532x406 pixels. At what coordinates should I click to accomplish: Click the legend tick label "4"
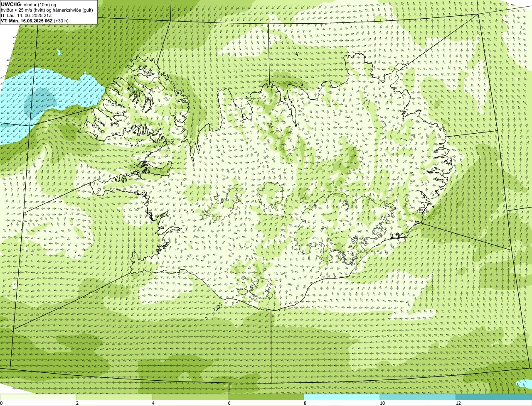coord(153,403)
